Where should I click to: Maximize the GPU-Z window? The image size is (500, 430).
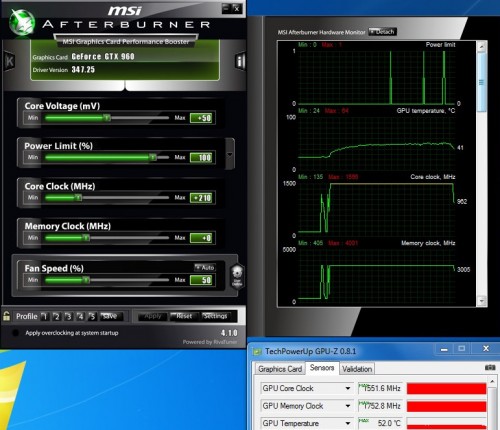tap(462, 349)
